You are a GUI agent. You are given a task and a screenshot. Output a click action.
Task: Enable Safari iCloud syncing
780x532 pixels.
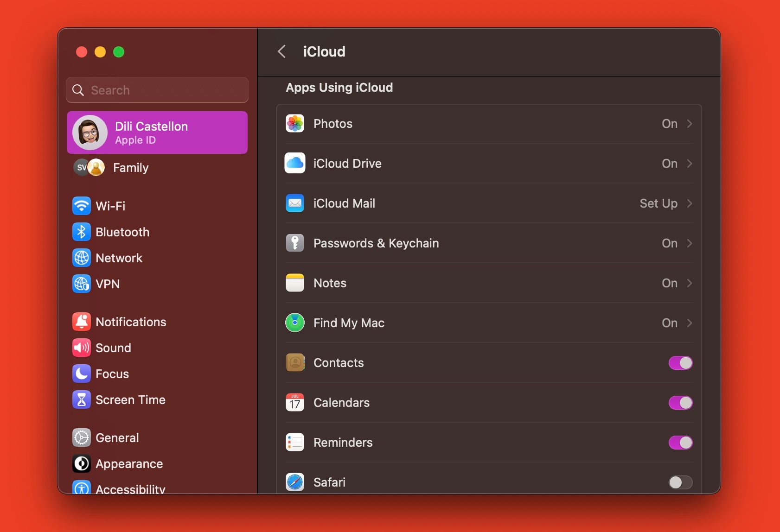[680, 482]
